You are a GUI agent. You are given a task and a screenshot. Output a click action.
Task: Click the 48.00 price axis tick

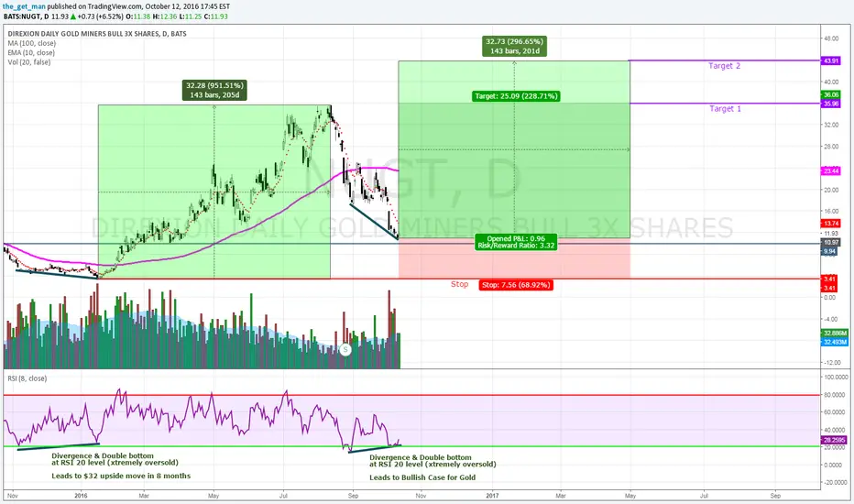pyautogui.click(x=831, y=38)
